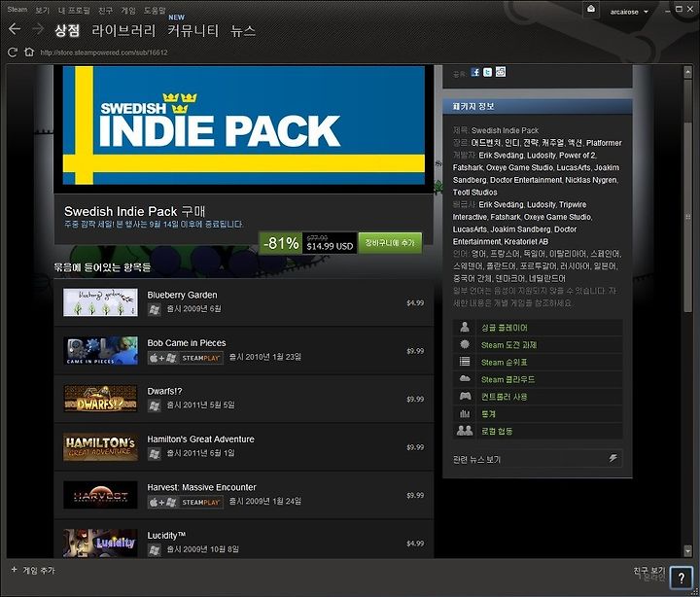Click the local co-op two-person icon
The height and width of the screenshot is (597, 700).
pyautogui.click(x=465, y=431)
